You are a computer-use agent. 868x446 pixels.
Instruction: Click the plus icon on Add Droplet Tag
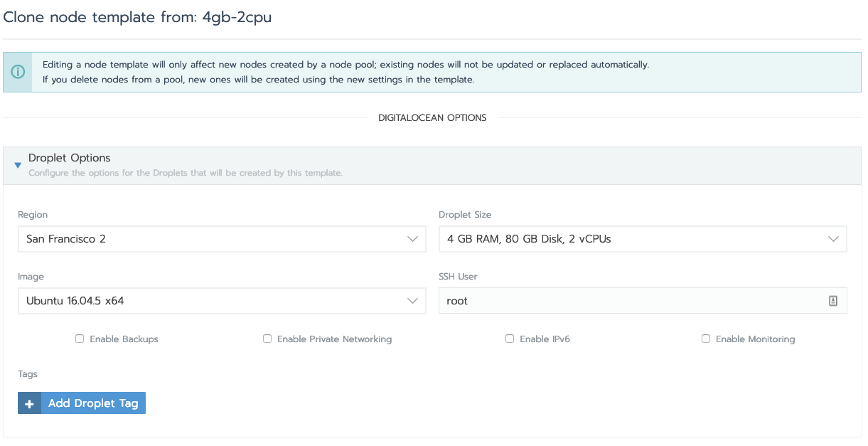[29, 403]
